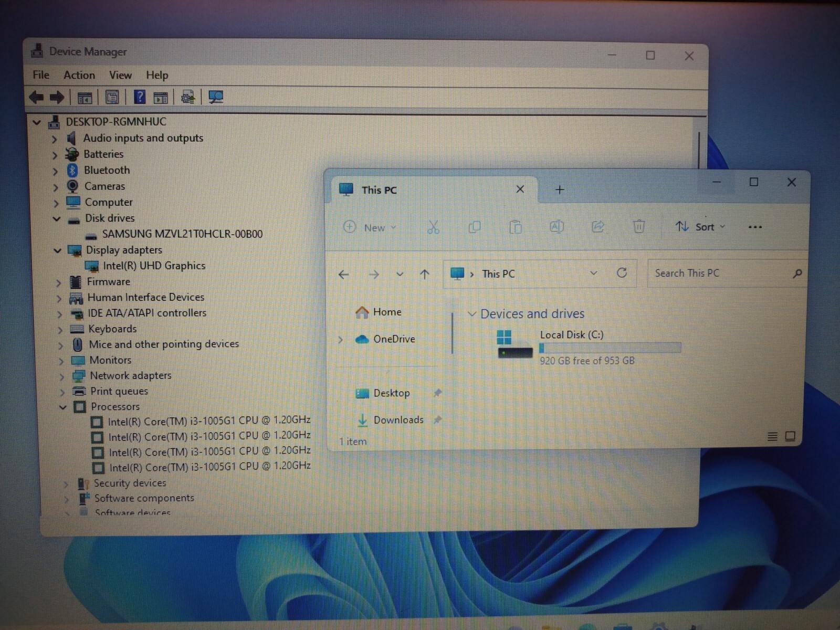Click the Delete trash icon in This PC
Image resolution: width=840 pixels, height=630 pixels.
tap(639, 227)
